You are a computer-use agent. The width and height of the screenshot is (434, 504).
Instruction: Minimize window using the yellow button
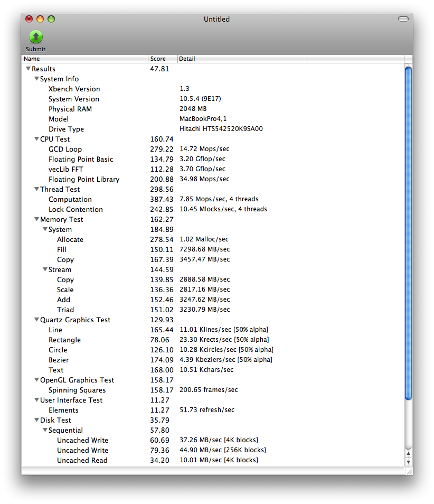[x=40, y=19]
